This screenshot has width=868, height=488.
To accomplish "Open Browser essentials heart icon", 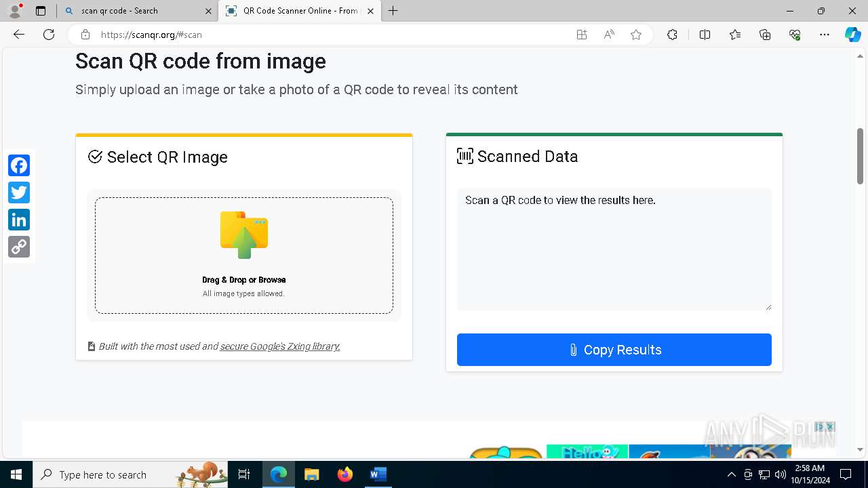I will [x=795, y=35].
